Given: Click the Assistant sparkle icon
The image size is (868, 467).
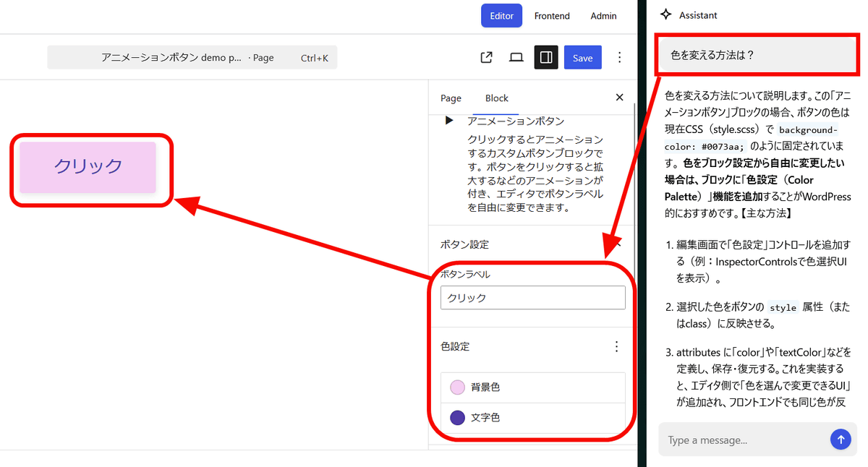Looking at the screenshot, I should tap(666, 15).
